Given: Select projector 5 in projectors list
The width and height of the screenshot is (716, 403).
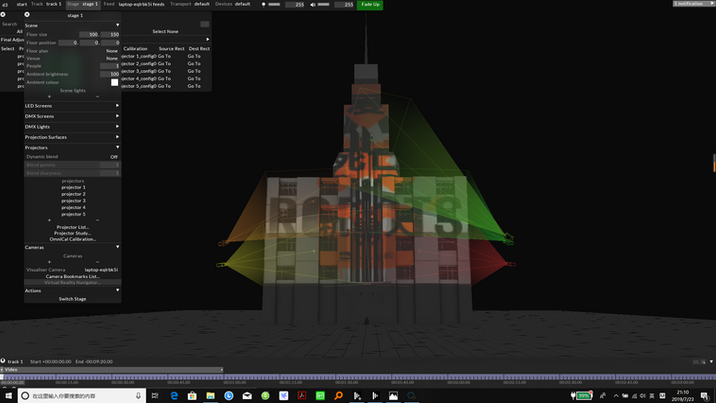Looking at the screenshot, I should tap(73, 214).
